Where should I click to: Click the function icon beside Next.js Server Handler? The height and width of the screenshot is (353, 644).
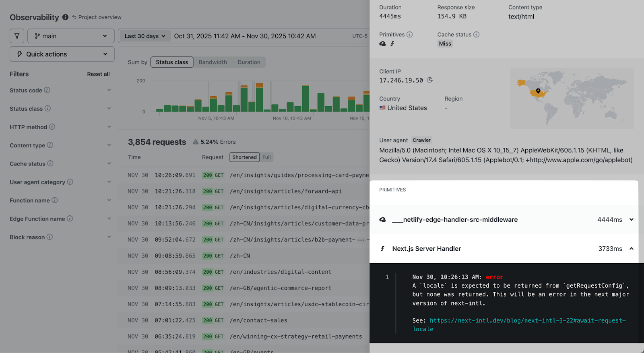[382, 249]
